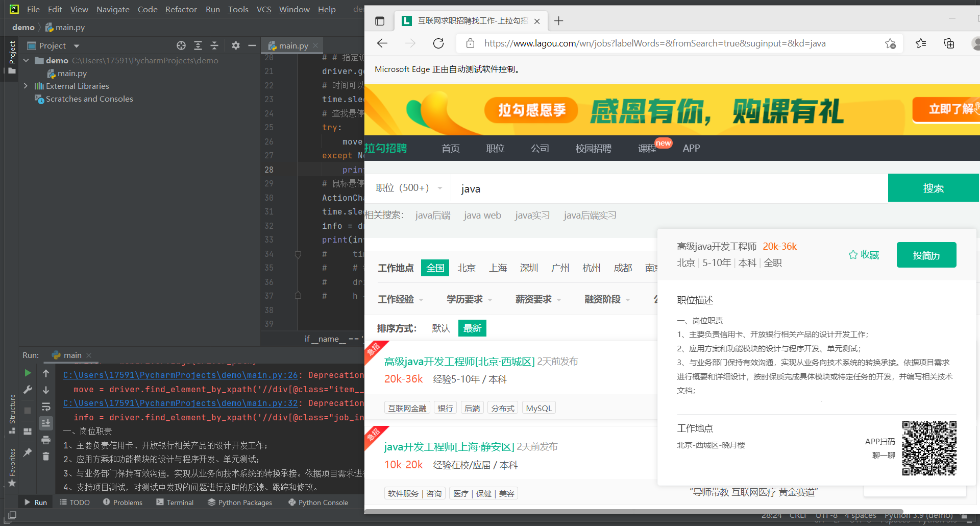This screenshot has height=526, width=980.
Task: Open the 职位 (500+) dropdown
Action: (x=409, y=188)
